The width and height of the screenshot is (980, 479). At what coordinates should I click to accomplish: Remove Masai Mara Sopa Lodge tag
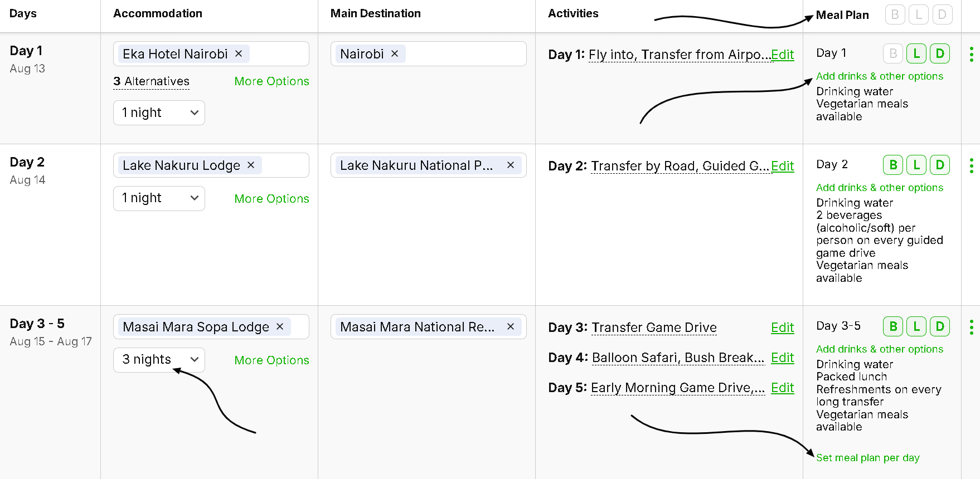coord(280,326)
